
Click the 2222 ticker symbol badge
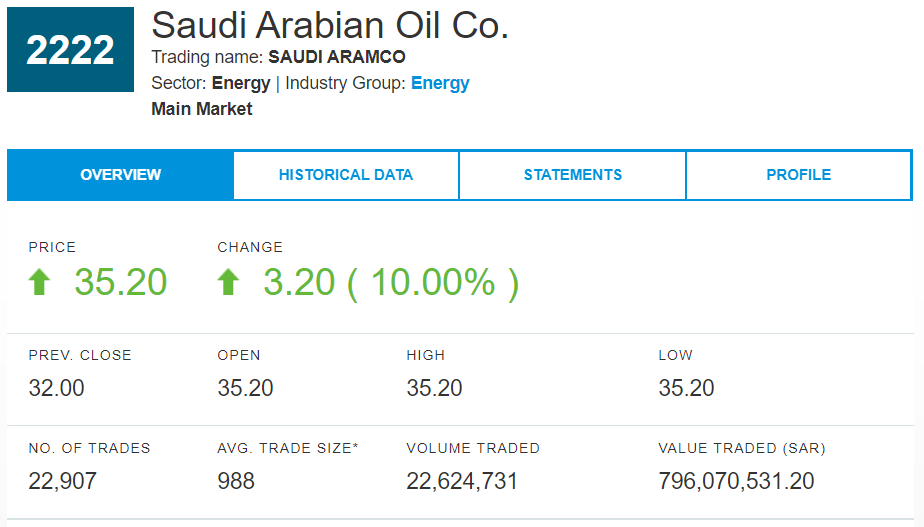pos(70,50)
